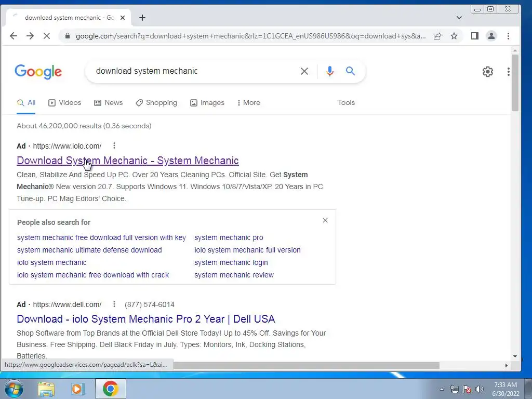Search 'system mechanic free download full version with key'
The height and width of the screenshot is (399, 532).
click(101, 237)
